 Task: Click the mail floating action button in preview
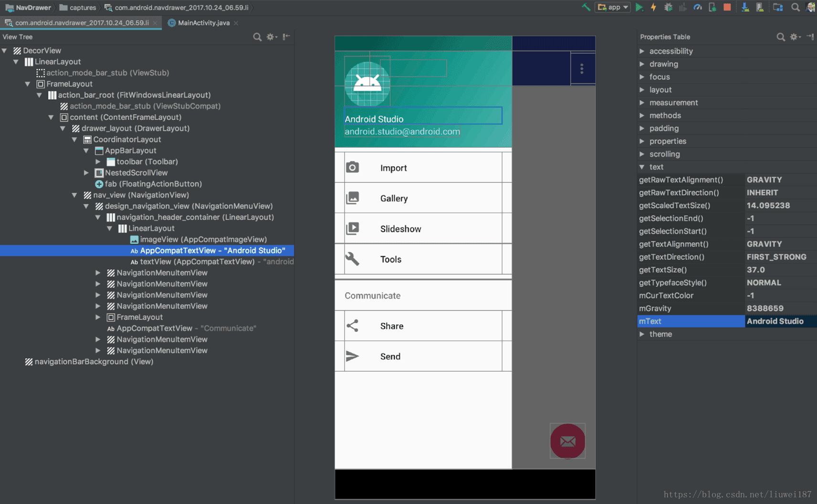(x=567, y=441)
